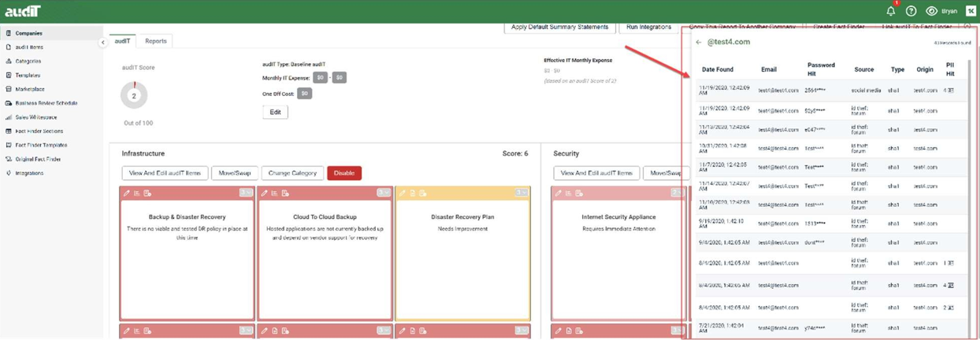Open the help question mark icon

(x=911, y=11)
